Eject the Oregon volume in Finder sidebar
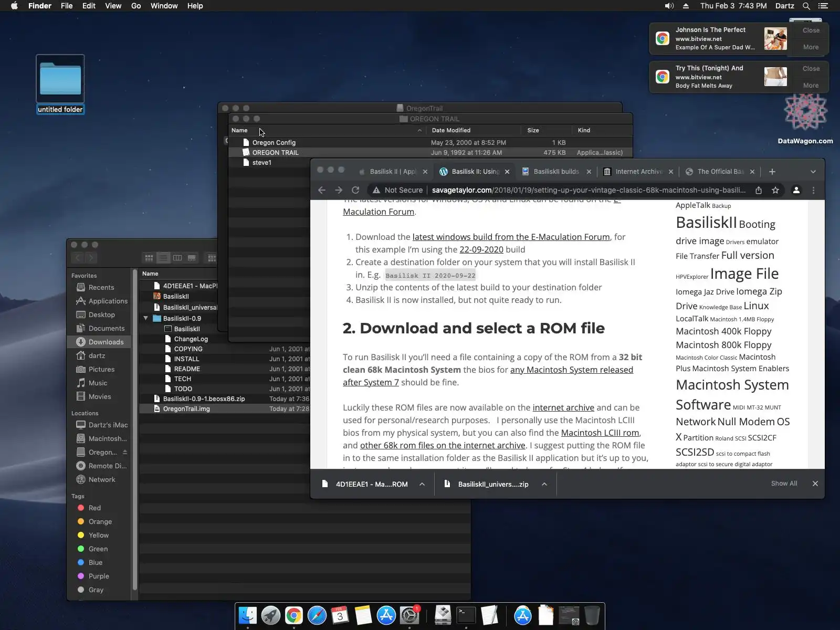This screenshot has width=840, height=630. tap(125, 452)
